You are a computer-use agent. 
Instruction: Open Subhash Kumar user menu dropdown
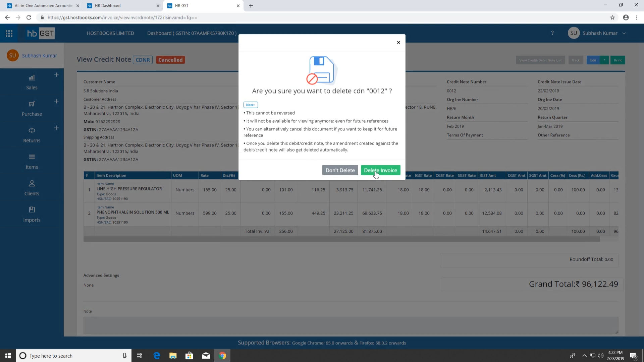624,33
